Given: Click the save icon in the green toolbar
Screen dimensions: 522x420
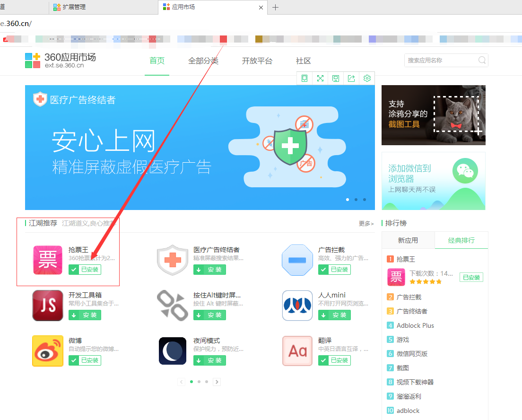Looking at the screenshot, I should [x=336, y=78].
